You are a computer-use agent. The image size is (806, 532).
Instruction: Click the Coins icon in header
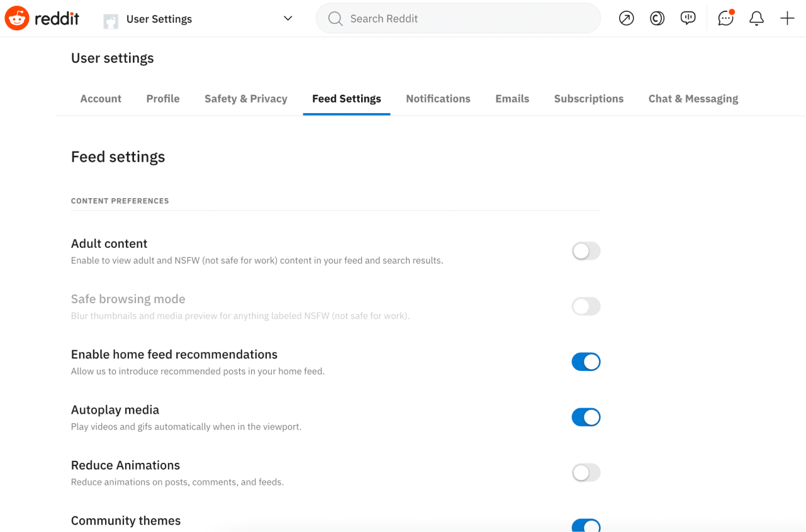657,19
